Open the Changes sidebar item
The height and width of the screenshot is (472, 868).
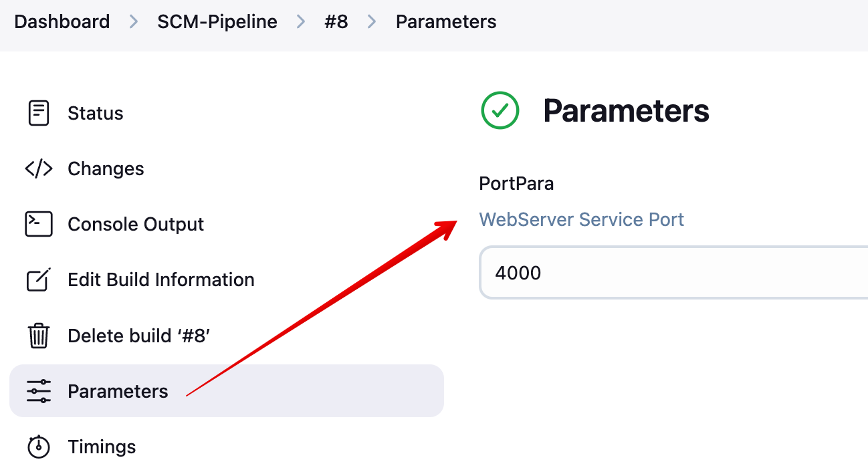coord(106,169)
